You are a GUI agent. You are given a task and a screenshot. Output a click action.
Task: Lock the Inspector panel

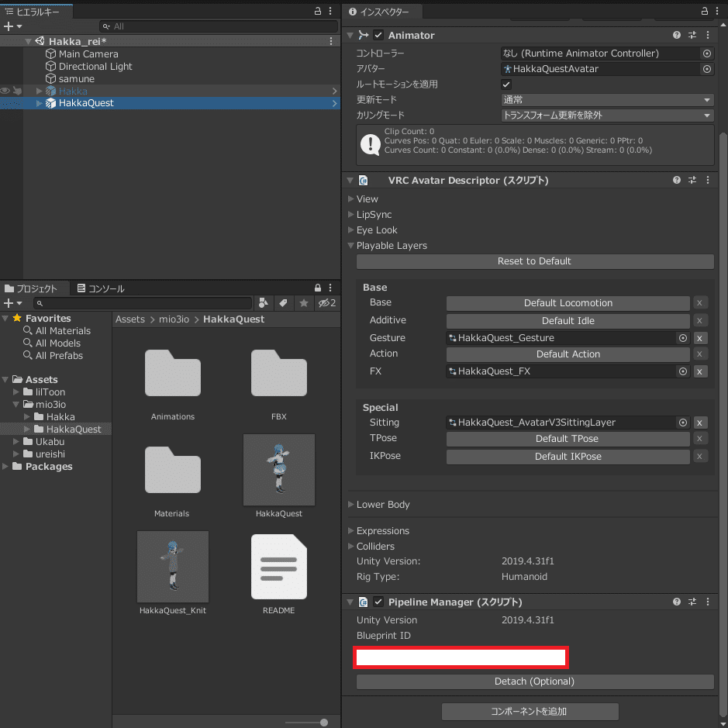[x=704, y=11]
